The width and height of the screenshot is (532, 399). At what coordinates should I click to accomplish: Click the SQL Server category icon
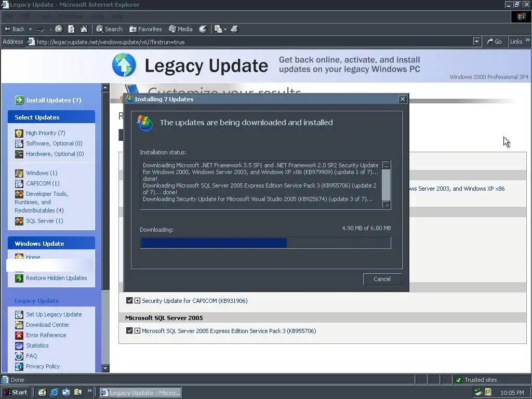(x=19, y=221)
